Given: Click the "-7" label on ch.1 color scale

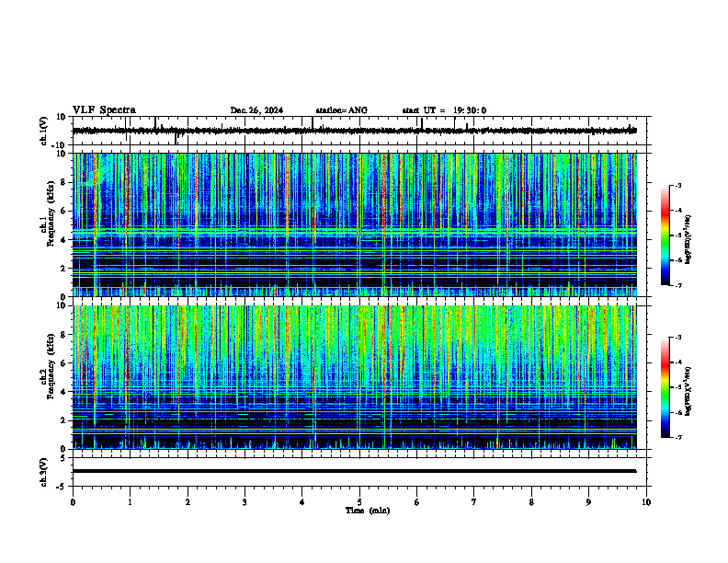Looking at the screenshot, I should click(677, 285).
